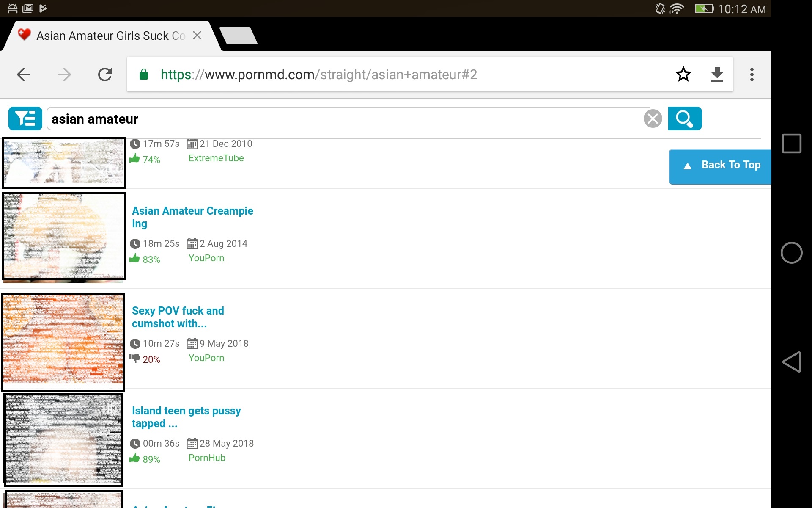
Task: Tap the clock icon beside 18m 25s
Action: tap(135, 244)
